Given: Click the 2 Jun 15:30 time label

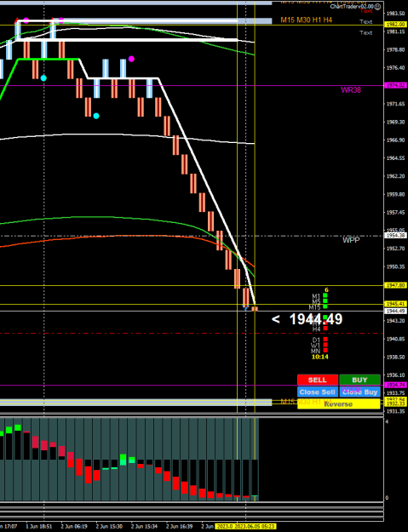Looking at the screenshot, I should pos(109,527).
